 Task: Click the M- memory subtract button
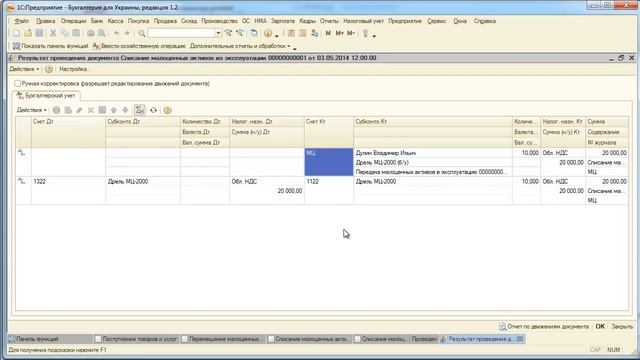coord(351,33)
